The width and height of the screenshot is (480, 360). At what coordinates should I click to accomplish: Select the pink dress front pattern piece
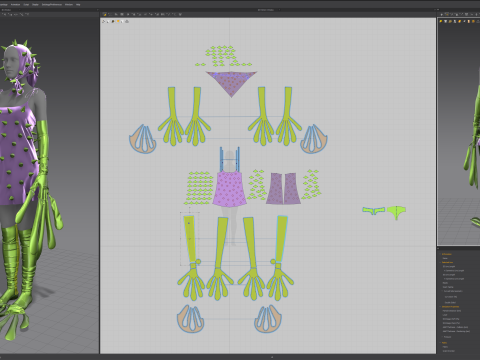[230, 188]
